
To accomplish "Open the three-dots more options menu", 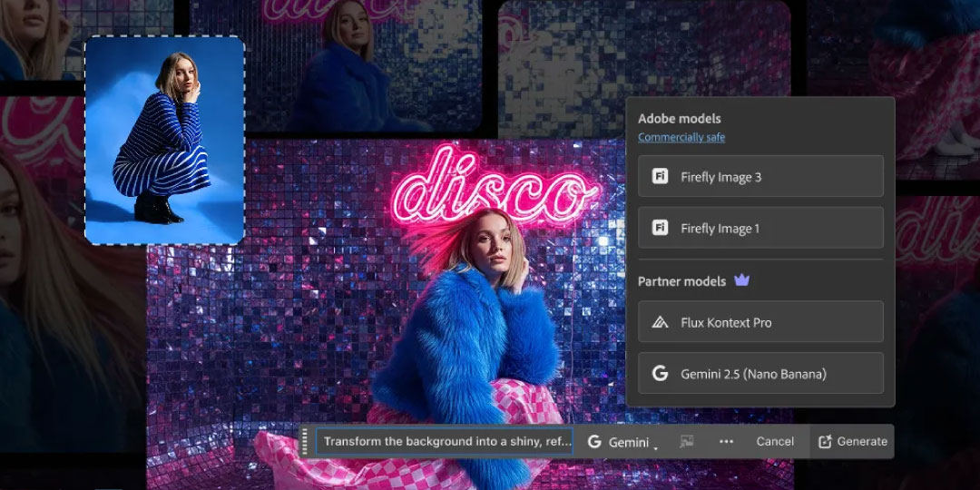I will 726,441.
